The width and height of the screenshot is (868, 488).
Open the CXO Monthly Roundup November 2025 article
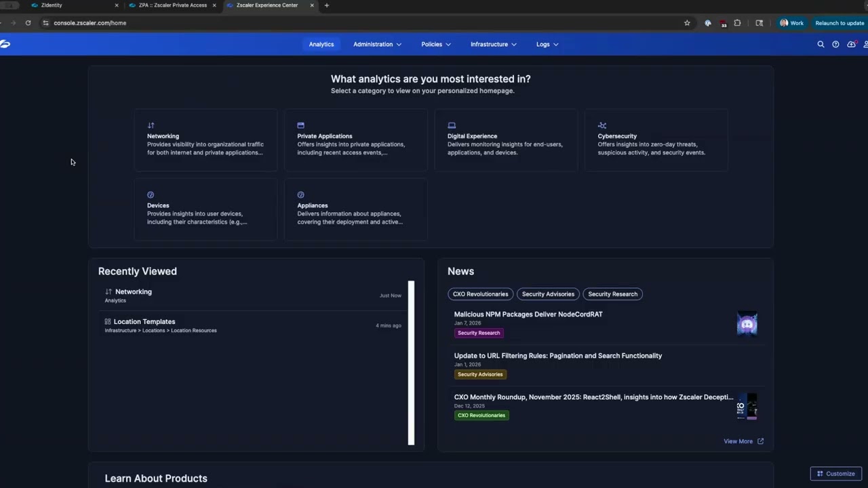[593, 397]
